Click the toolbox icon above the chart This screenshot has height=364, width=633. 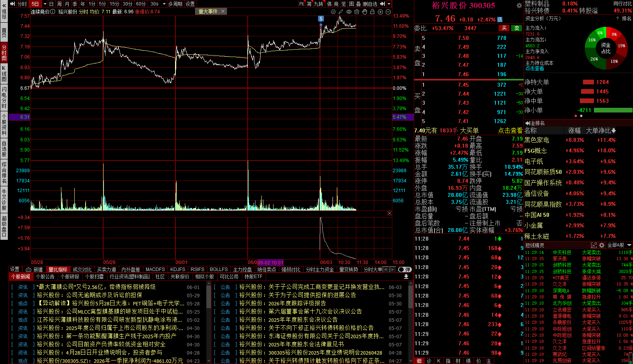pos(357,12)
